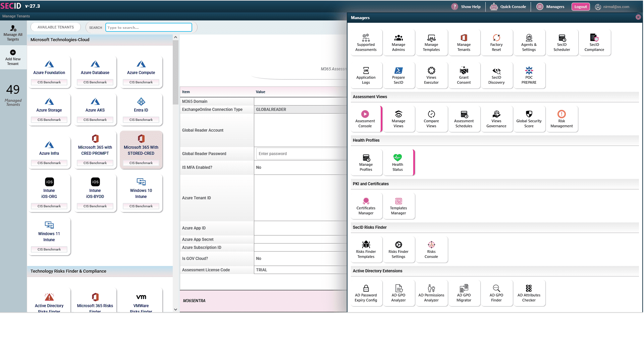Open Risks Finder Settings
The image size is (644, 347).
(x=398, y=250)
